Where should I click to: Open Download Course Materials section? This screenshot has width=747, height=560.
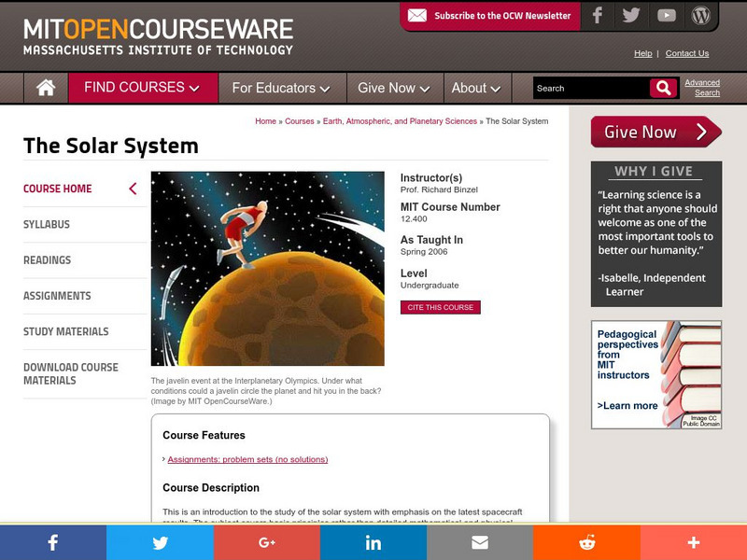coord(71,374)
